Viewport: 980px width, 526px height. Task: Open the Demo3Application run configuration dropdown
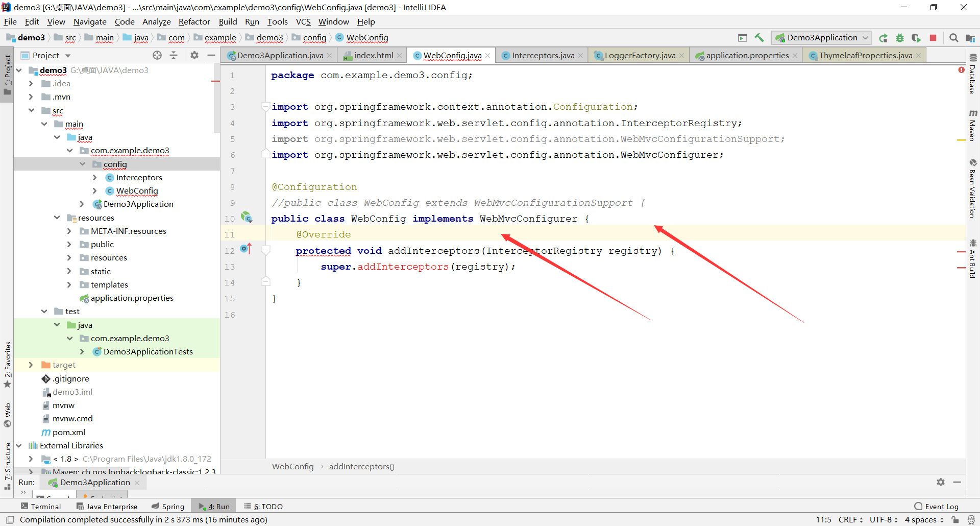pos(821,38)
